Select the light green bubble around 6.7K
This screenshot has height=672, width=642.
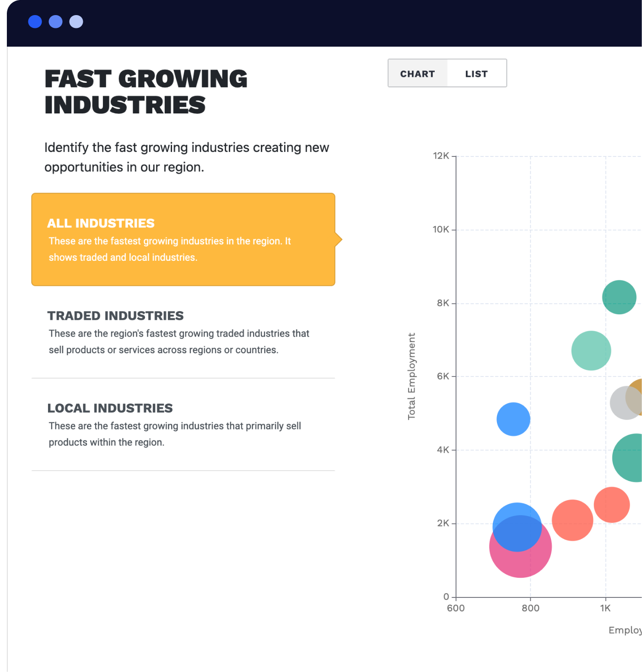pyautogui.click(x=591, y=349)
